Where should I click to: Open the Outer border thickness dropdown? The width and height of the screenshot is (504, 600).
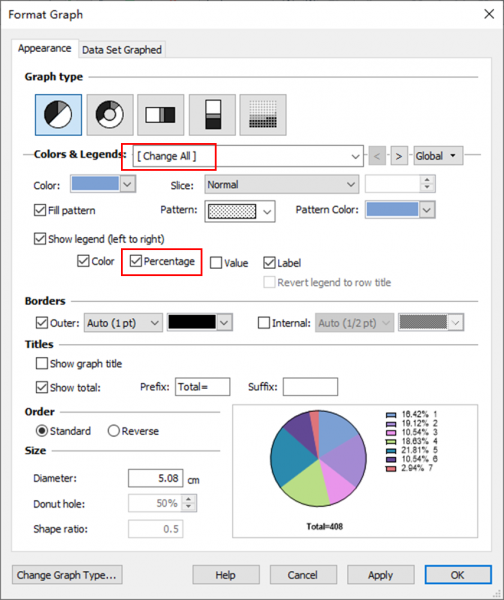tap(123, 323)
